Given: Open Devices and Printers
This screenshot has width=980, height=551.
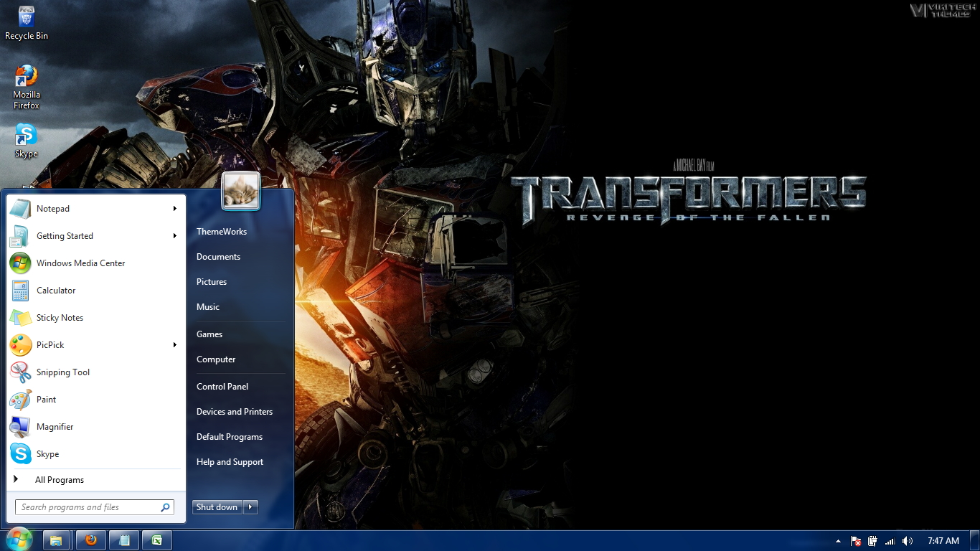Looking at the screenshot, I should coord(235,411).
